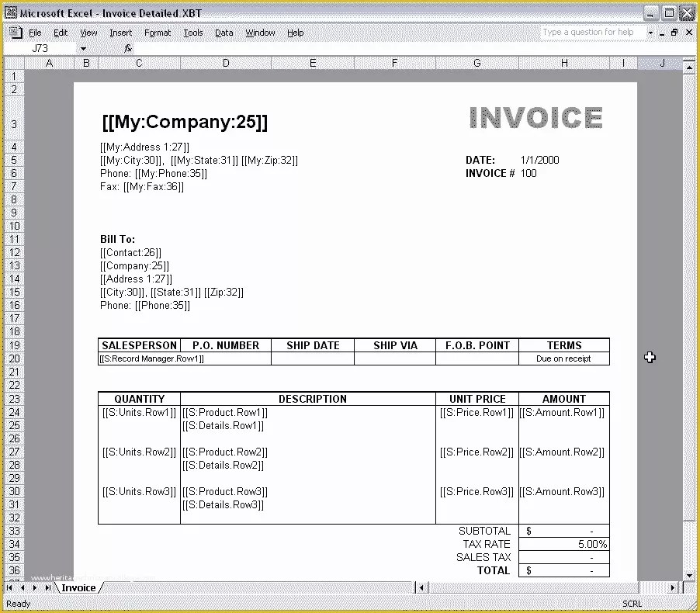Viewport: 700px width, 613px height.
Task: Click the workbook icon beside the File menu
Action: (16, 32)
